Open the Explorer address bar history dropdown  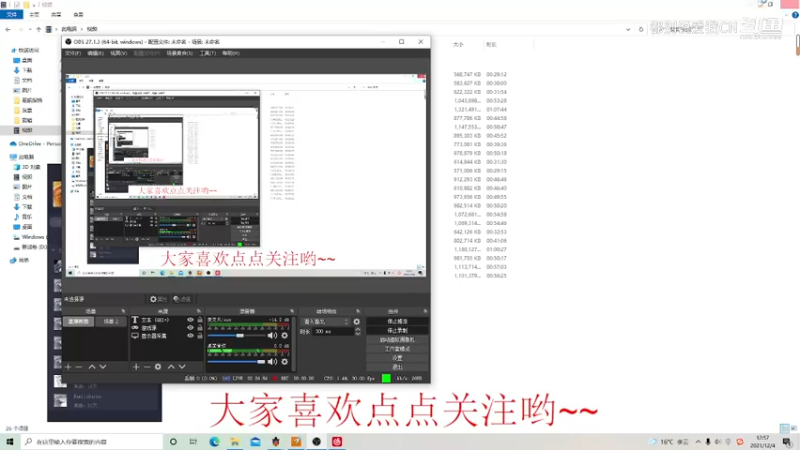pyautogui.click(x=628, y=30)
